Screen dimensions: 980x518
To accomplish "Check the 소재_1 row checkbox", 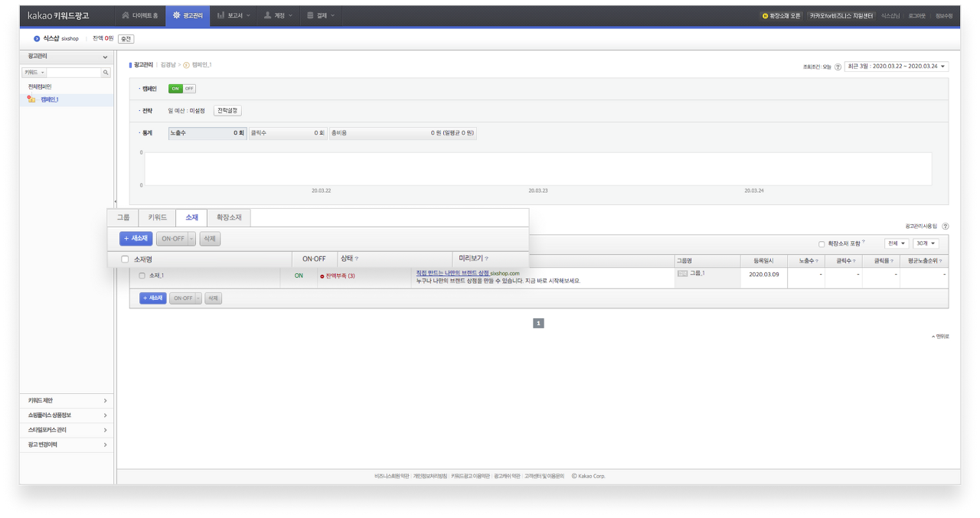I will (x=142, y=275).
